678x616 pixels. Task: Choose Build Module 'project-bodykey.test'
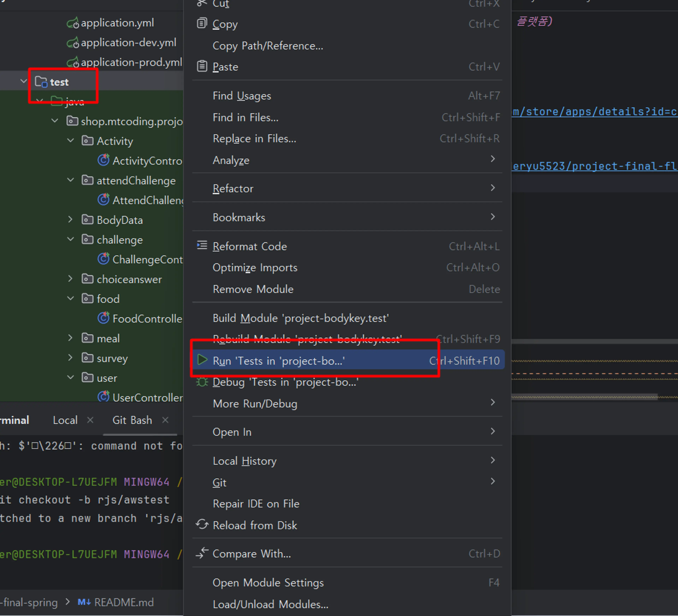point(347,318)
